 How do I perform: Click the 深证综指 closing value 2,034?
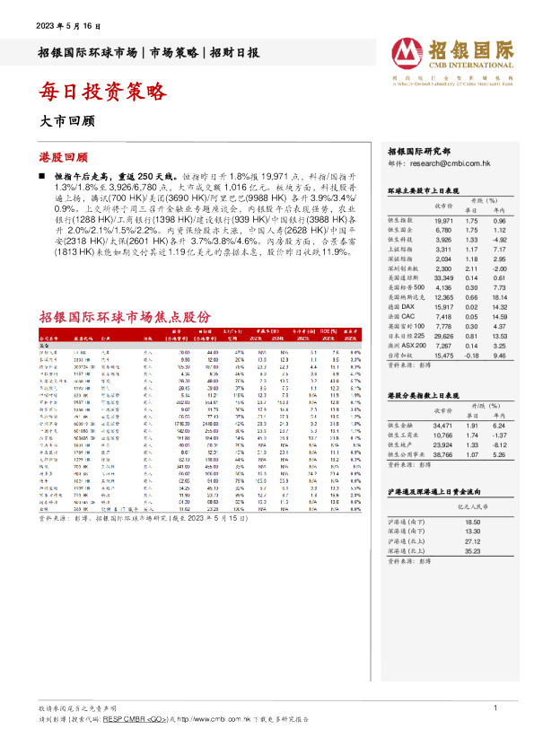[x=443, y=259]
